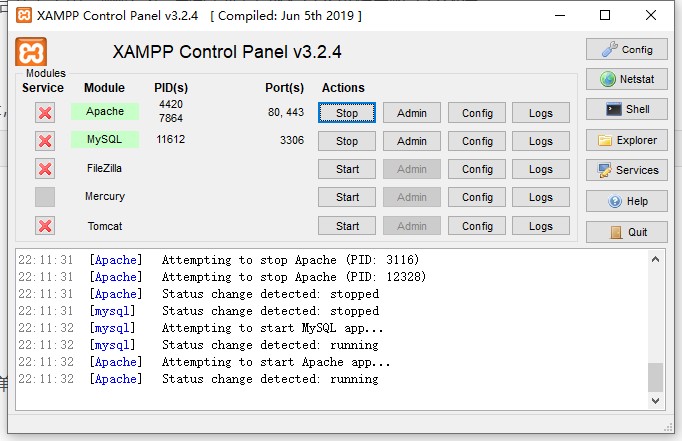
Task: Open Netstat with the globe icon button
Action: tap(626, 80)
